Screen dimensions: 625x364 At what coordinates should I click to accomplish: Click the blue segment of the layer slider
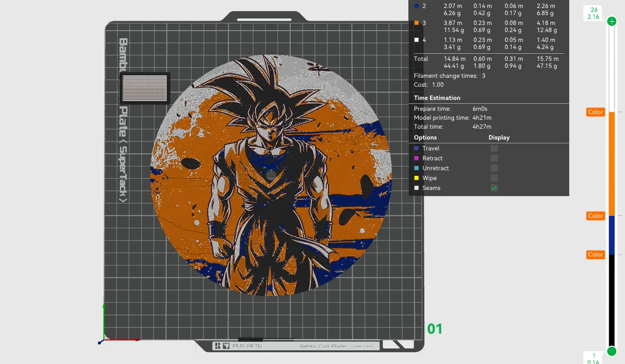pyautogui.click(x=612, y=235)
